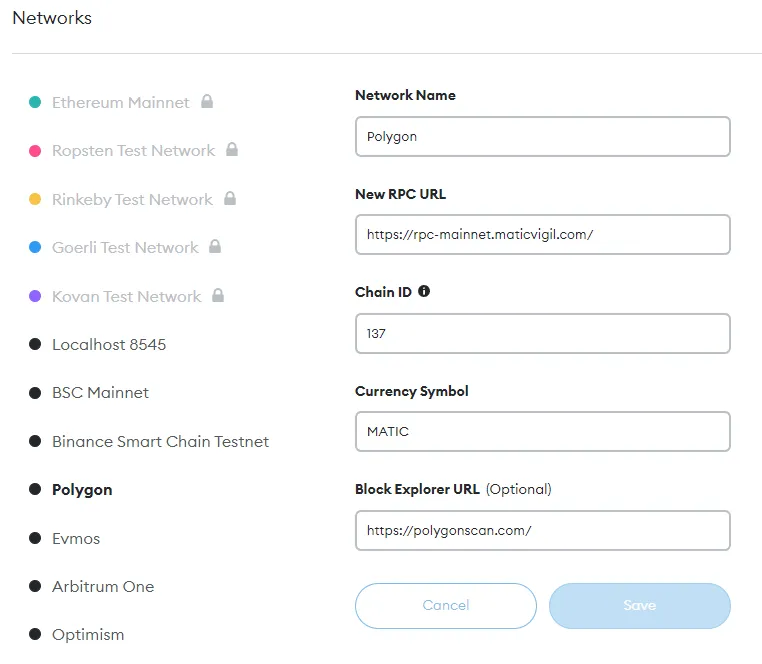Click the lock icon beside Ropsten Test Network
The width and height of the screenshot is (762, 664).
[232, 149]
